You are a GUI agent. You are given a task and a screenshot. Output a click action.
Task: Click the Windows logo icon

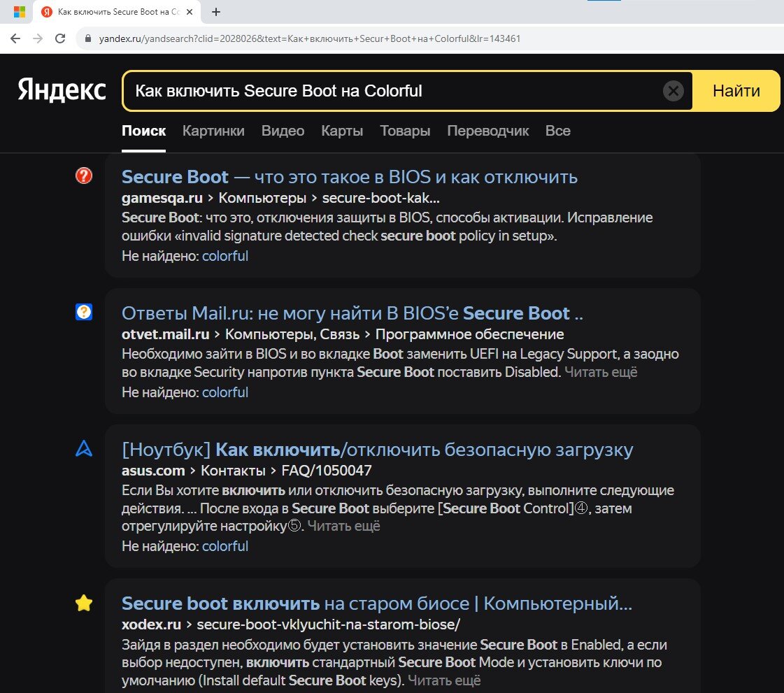20,12
